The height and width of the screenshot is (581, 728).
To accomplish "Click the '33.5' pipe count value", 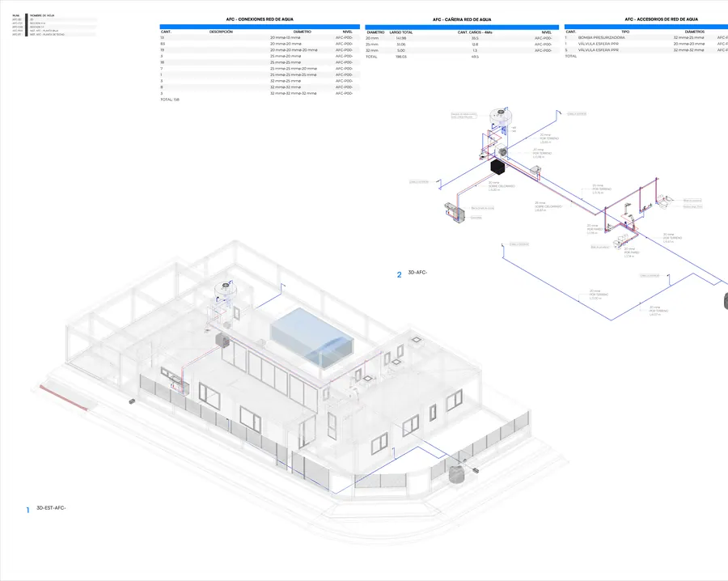I will (475, 38).
